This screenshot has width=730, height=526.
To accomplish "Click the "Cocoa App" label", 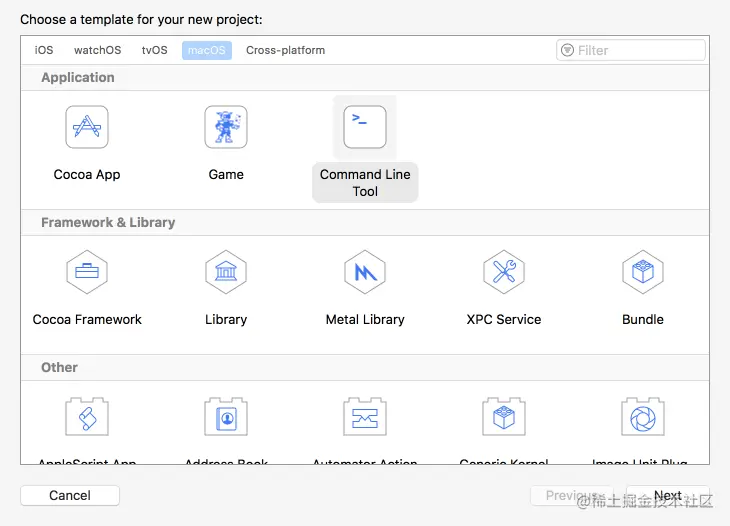I will point(87,175).
